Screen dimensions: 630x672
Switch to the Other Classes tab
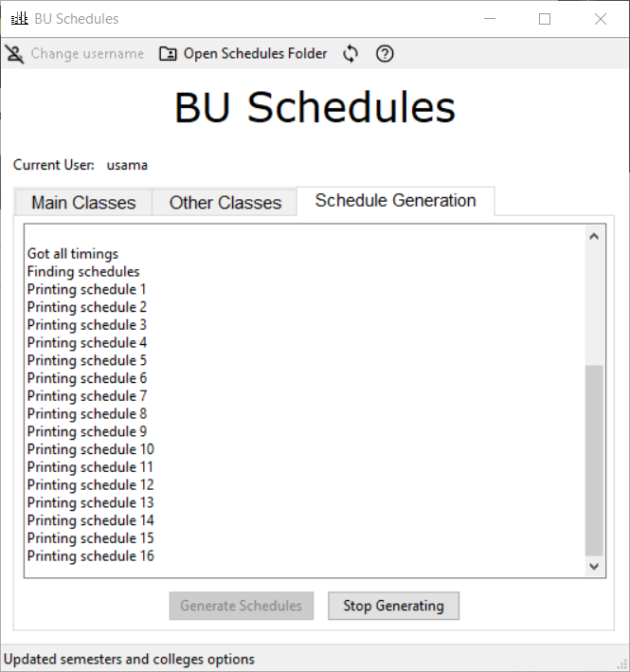(x=225, y=203)
